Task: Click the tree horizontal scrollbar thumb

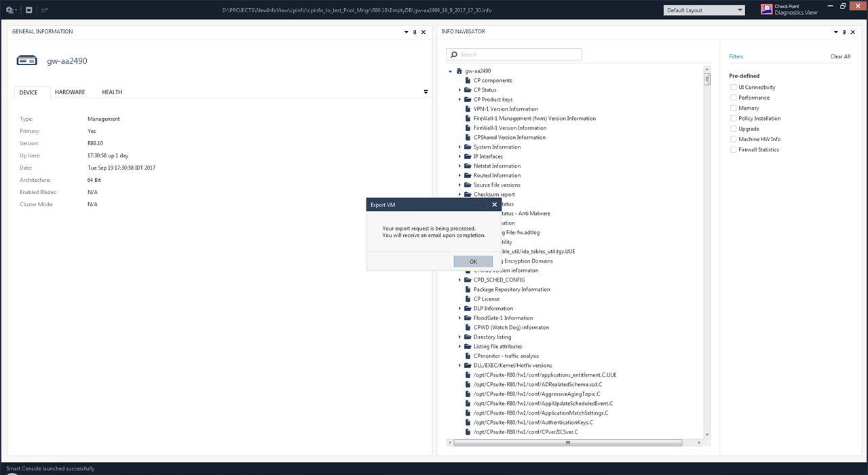Action: [x=567, y=442]
